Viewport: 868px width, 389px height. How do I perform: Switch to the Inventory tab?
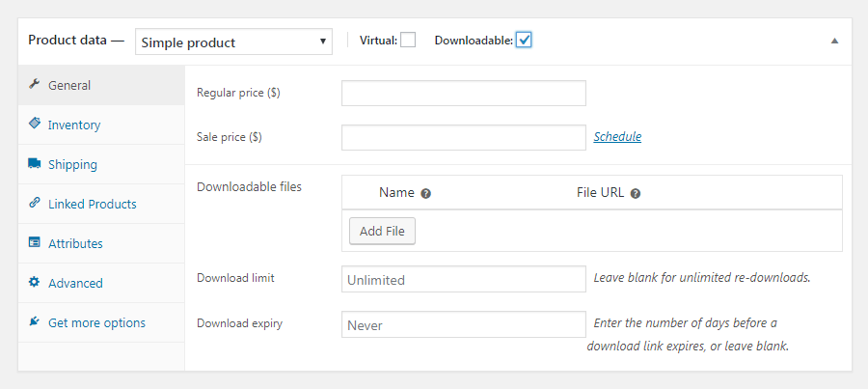(x=74, y=125)
